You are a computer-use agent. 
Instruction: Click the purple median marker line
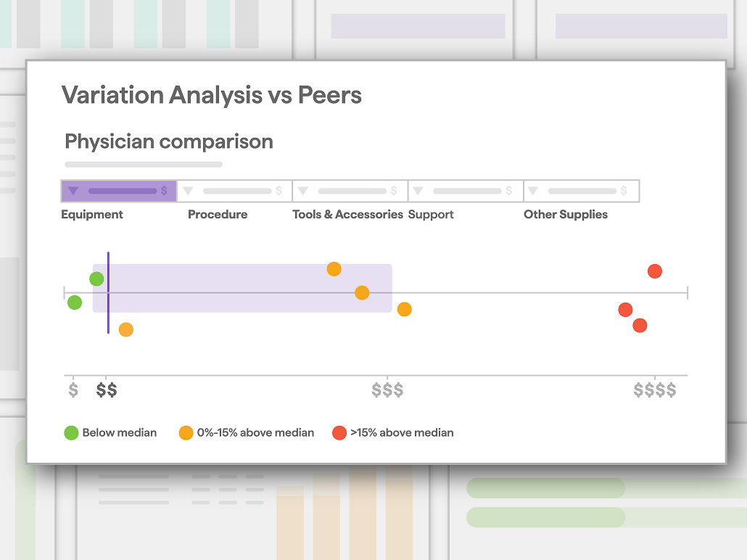pos(108,292)
